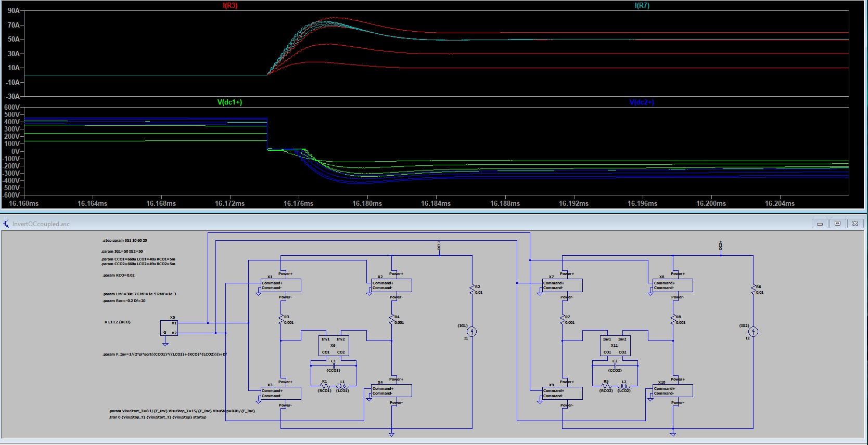Click inductor L2 symbol
The width and height of the screenshot is (868, 445).
tap(624, 386)
